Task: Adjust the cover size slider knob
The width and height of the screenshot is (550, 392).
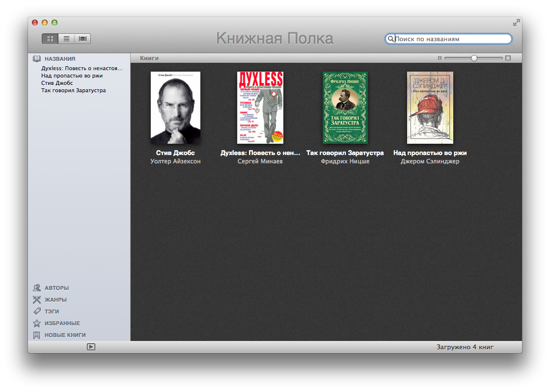Action: (474, 58)
